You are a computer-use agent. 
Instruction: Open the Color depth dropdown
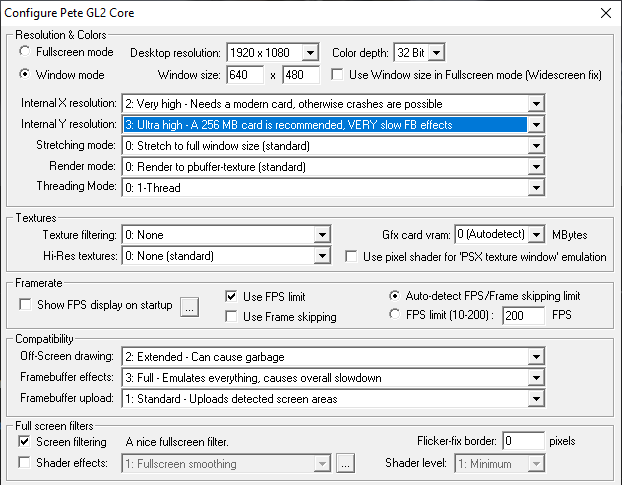click(419, 52)
